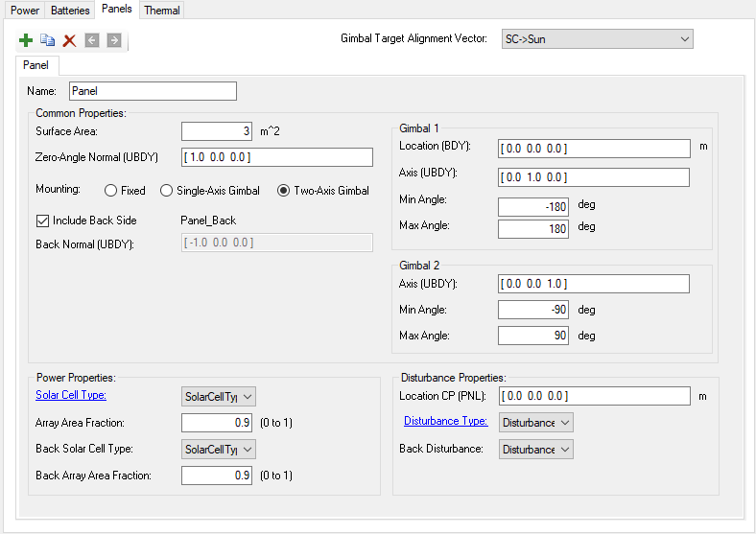Open the Back Disturbance dropdown
This screenshot has height=534, width=756.
tap(535, 450)
